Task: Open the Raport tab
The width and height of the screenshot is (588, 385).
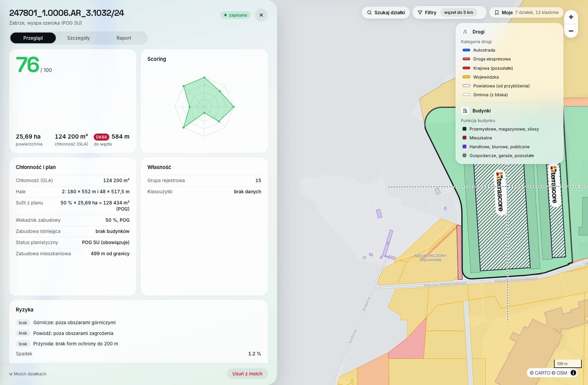Action: pyautogui.click(x=124, y=38)
